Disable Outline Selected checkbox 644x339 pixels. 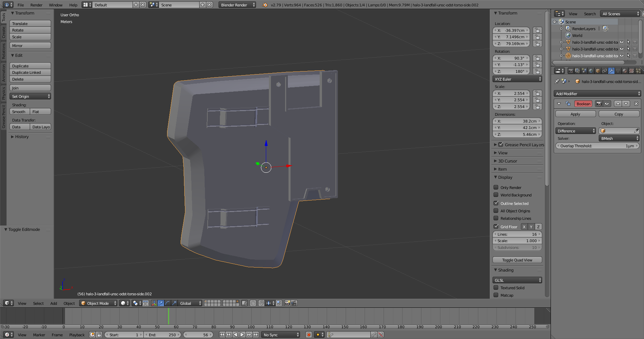[496, 203]
